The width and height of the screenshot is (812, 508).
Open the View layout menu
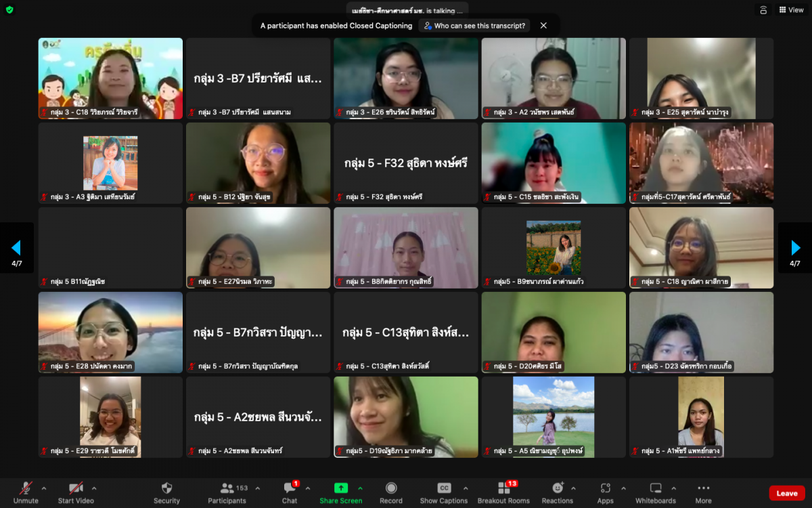tap(791, 10)
